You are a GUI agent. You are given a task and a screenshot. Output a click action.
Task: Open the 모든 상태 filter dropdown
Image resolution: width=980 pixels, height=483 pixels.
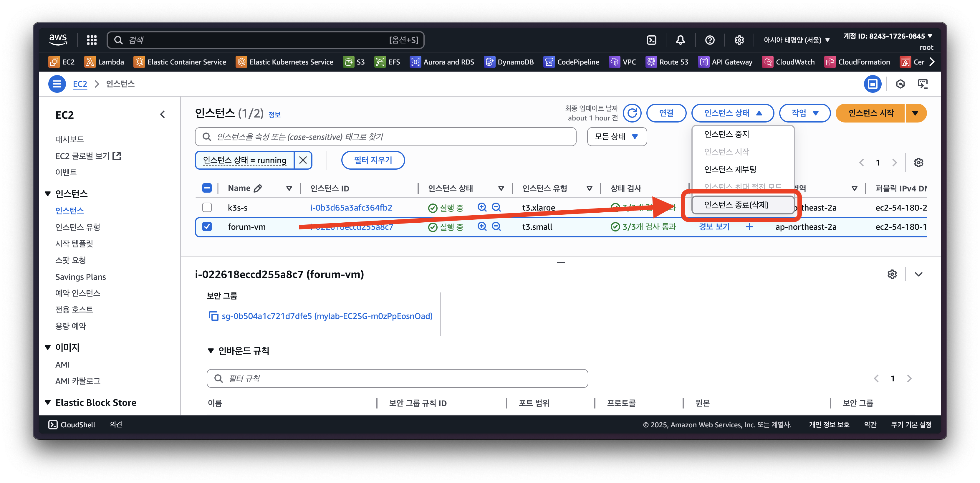click(617, 137)
